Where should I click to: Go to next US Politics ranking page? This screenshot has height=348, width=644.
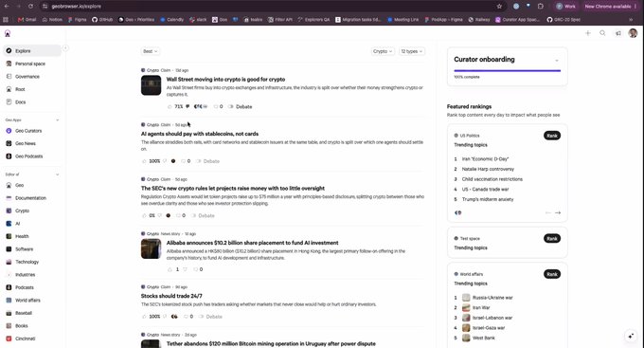558,212
